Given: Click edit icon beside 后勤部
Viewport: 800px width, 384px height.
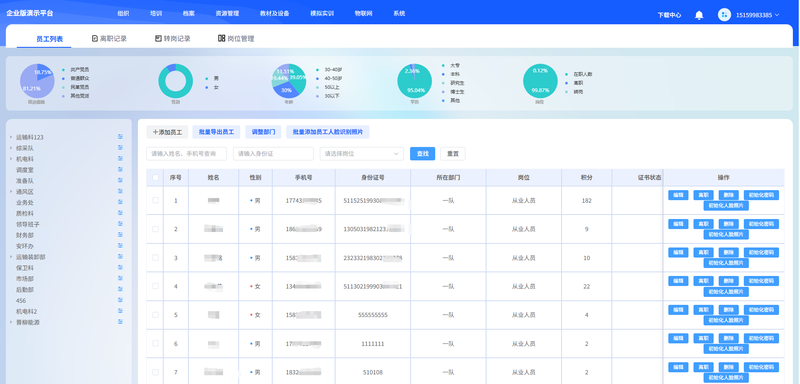Looking at the screenshot, I should tap(120, 289).
